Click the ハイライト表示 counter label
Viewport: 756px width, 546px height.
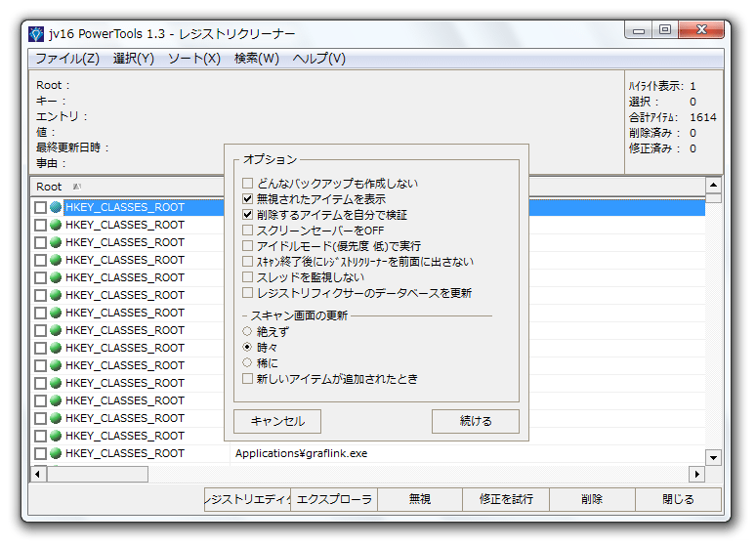click(656, 86)
